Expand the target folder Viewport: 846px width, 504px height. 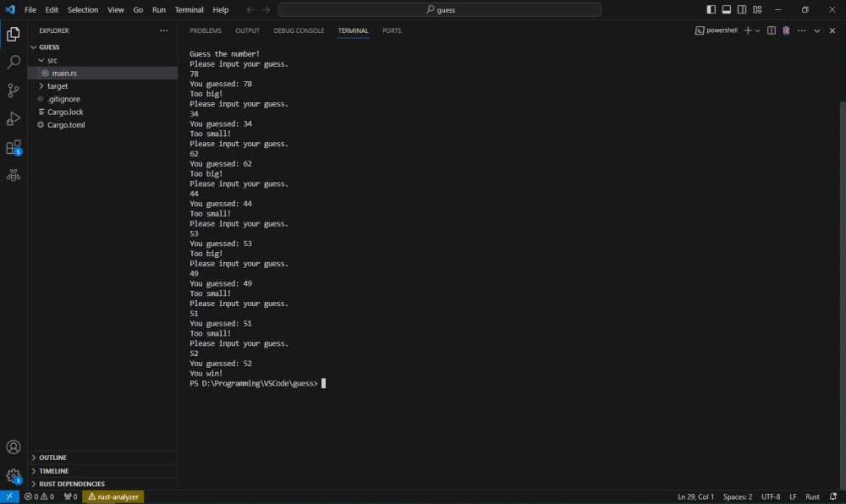tap(102, 85)
